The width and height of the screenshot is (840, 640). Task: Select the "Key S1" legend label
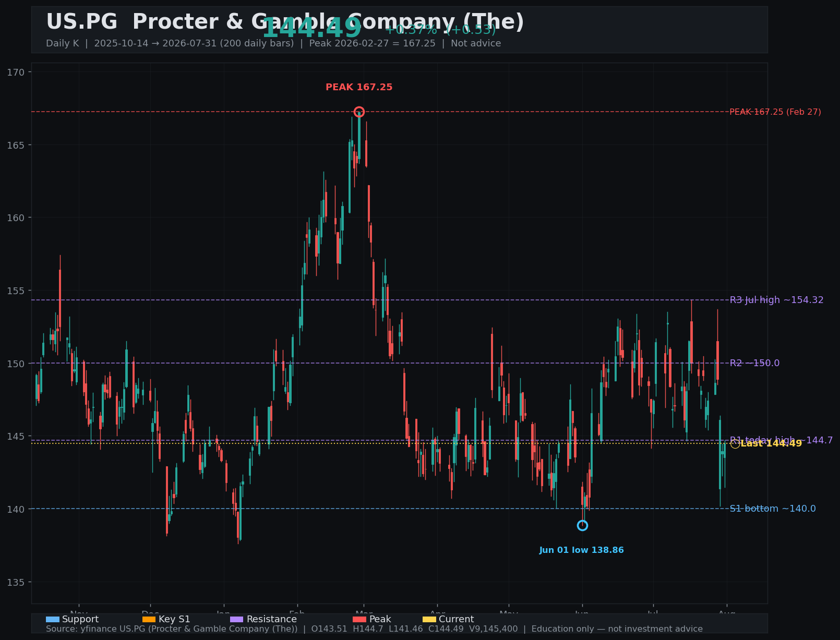[174, 619]
